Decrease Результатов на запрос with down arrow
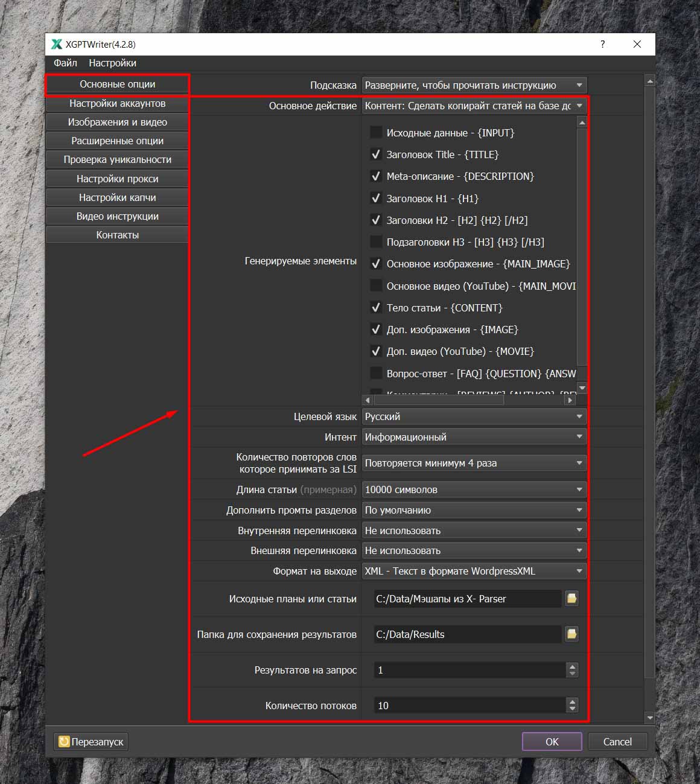The height and width of the screenshot is (784, 700). (572, 674)
